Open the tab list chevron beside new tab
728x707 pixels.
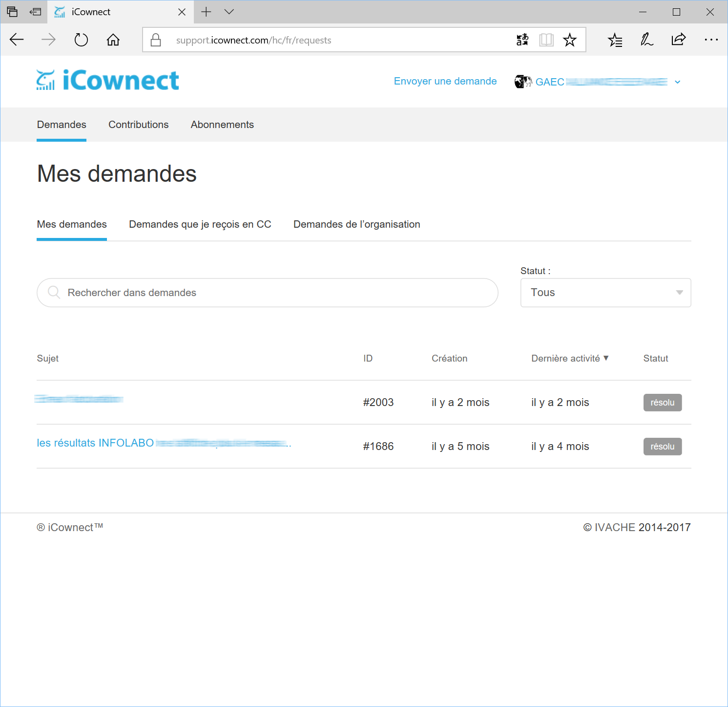(x=229, y=12)
